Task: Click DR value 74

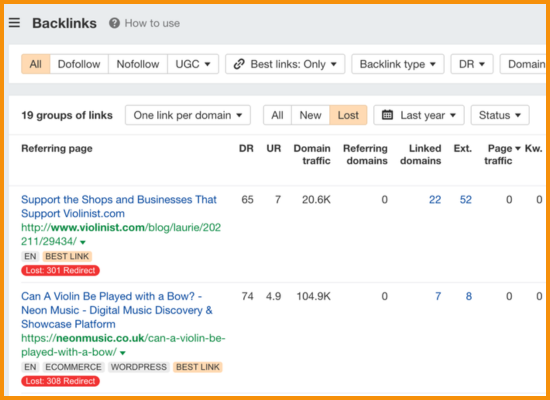Action: coord(247,296)
